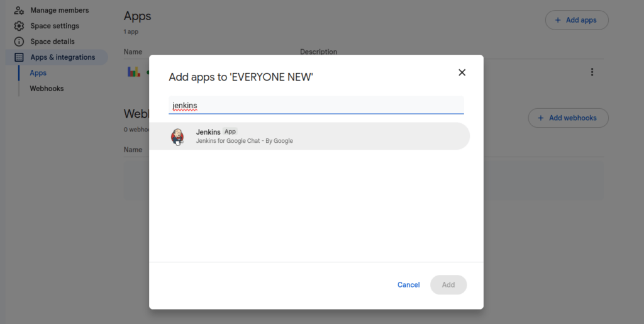Viewport: 644px width, 324px height.
Task: Click the Manage members people icon
Action: [x=19, y=10]
